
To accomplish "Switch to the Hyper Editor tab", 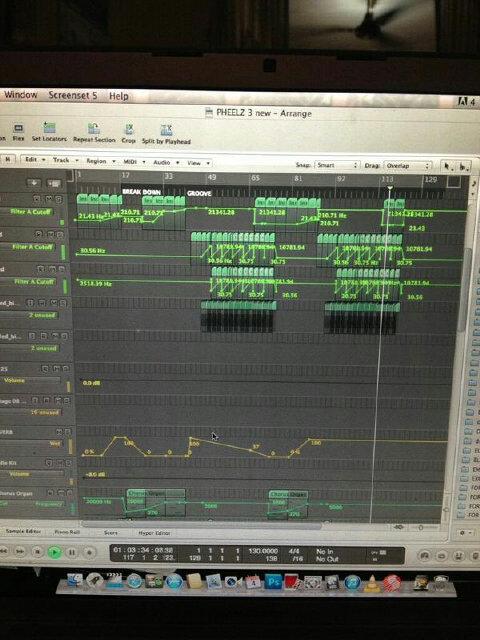I will (154, 533).
